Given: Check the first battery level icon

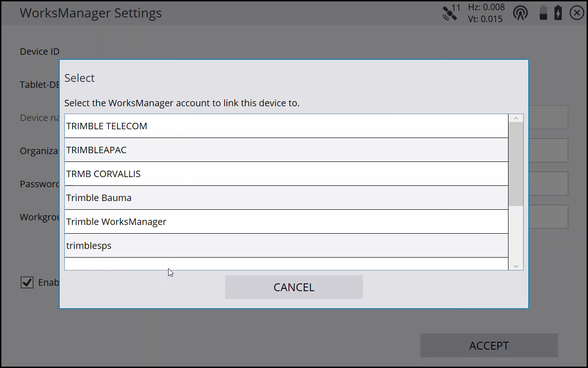Looking at the screenshot, I should pyautogui.click(x=543, y=13).
